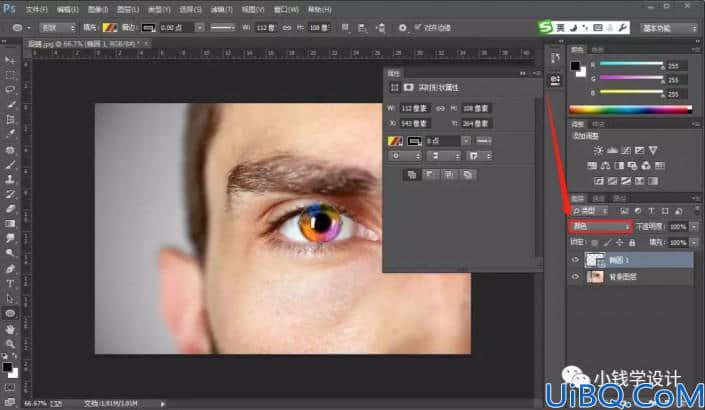Select the Brush tool
This screenshot has width=705, height=410.
click(x=10, y=165)
